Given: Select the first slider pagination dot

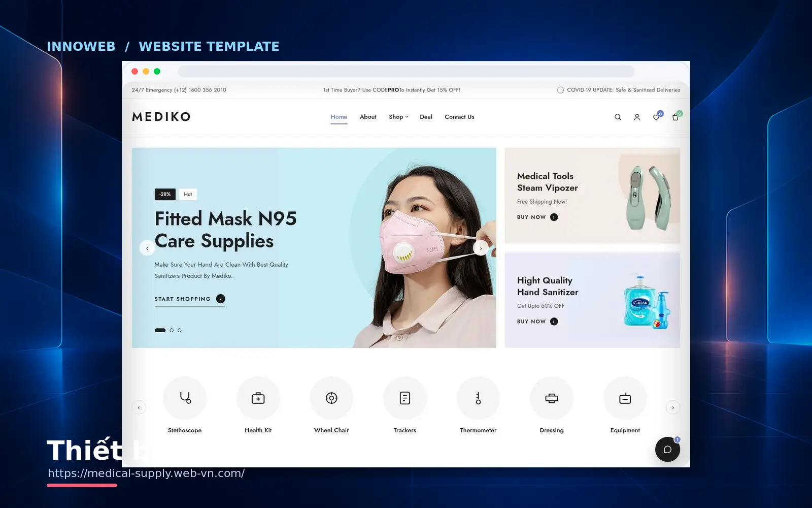Looking at the screenshot, I should tap(160, 330).
